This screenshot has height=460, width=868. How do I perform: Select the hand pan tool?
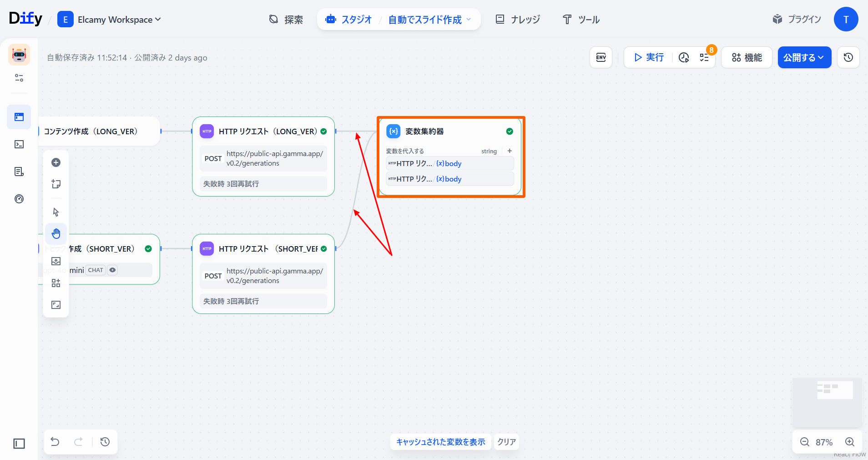56,234
